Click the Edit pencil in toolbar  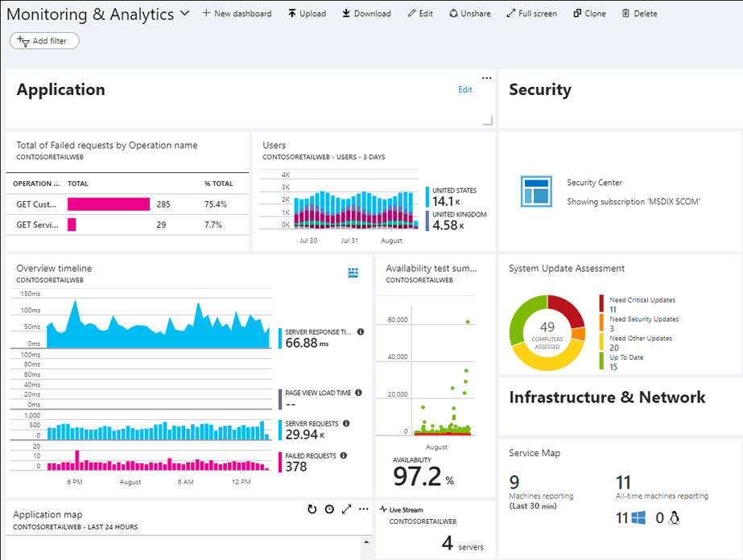click(x=420, y=14)
